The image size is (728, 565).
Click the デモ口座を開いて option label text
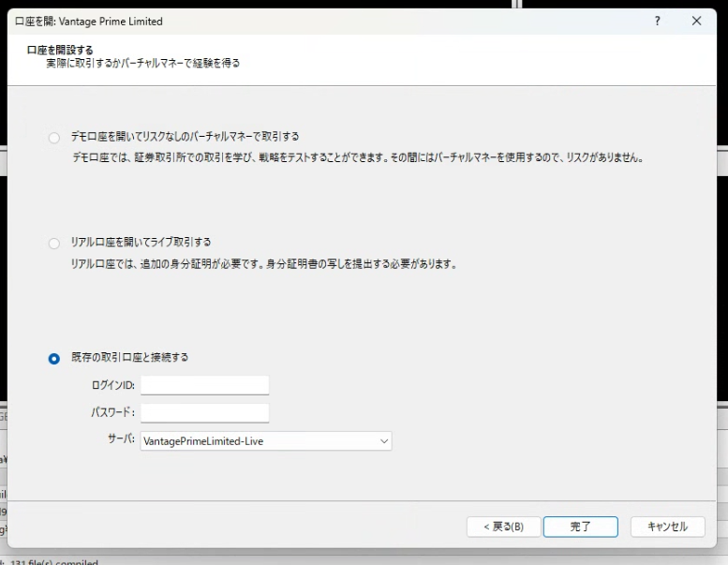pos(185,137)
